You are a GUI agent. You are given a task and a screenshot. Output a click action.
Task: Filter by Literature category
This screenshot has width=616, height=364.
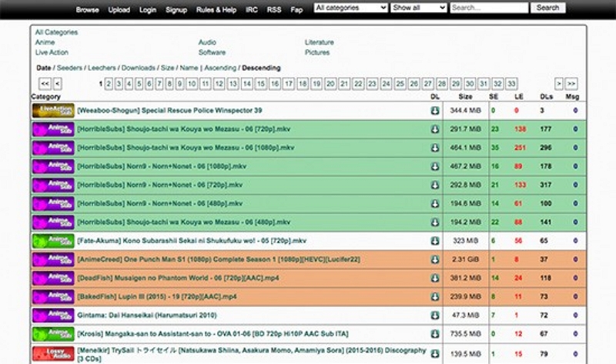click(320, 42)
